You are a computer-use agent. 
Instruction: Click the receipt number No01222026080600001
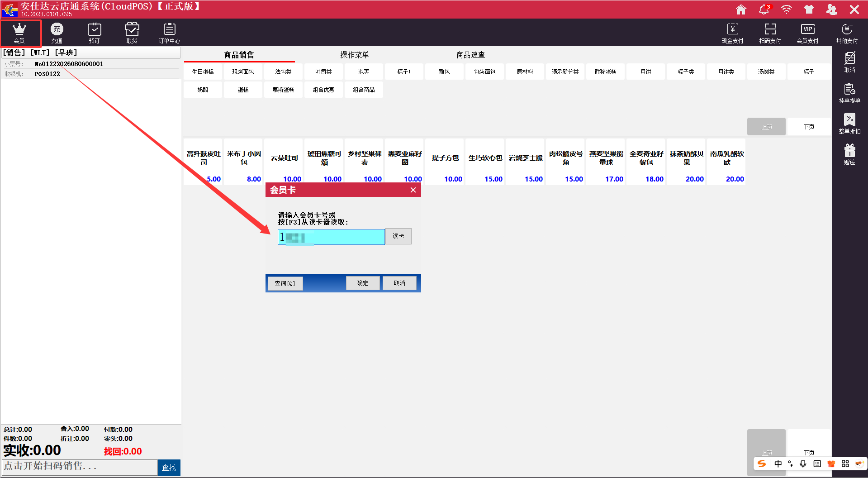pos(69,64)
